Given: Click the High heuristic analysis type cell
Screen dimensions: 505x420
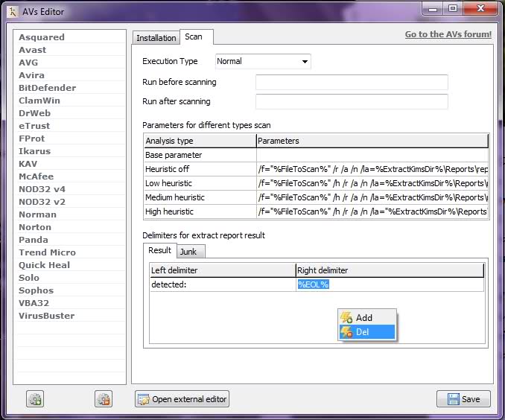Looking at the screenshot, I should click(x=200, y=211).
